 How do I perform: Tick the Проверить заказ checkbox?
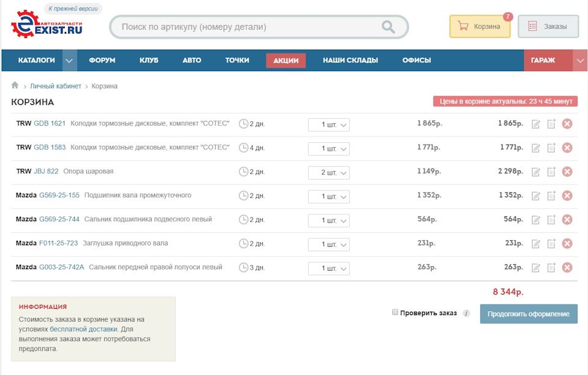tap(395, 312)
